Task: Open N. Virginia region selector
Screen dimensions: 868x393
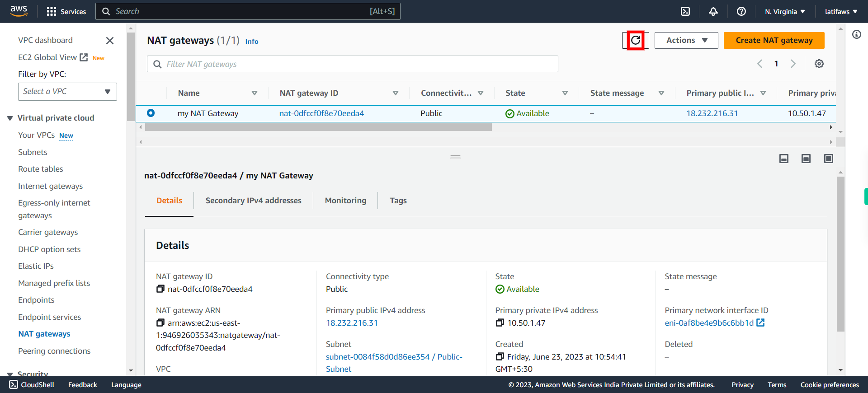Action: click(785, 11)
